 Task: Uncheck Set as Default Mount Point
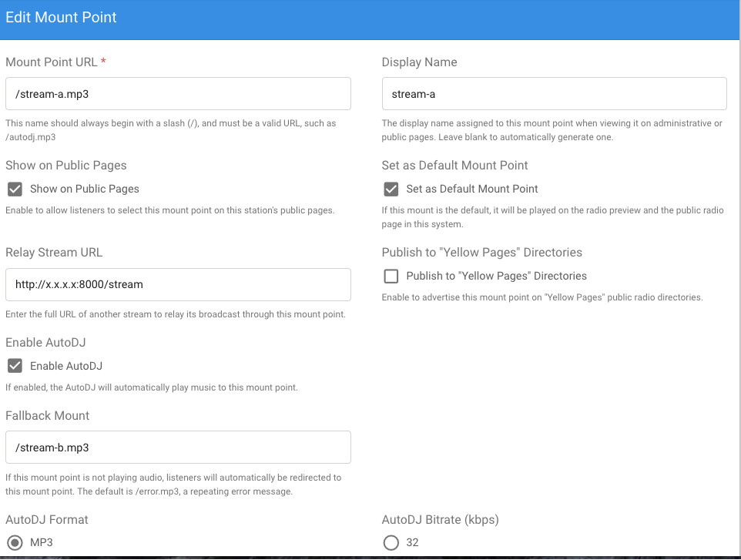point(391,189)
